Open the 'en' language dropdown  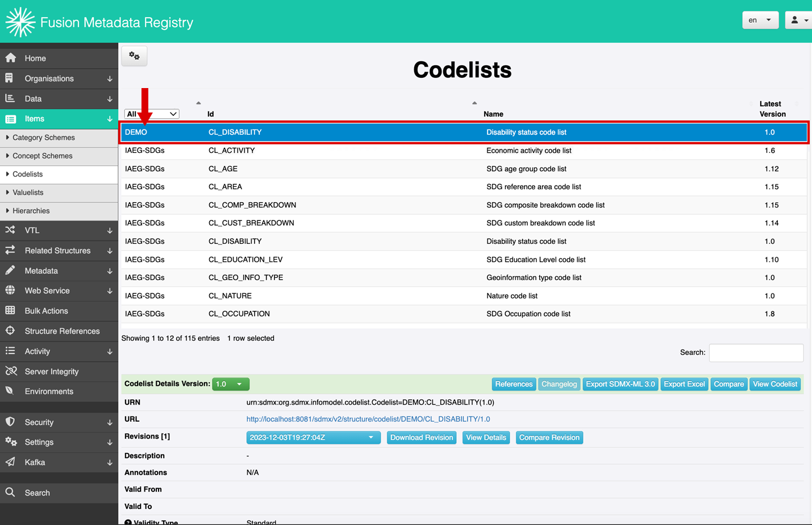[760, 20]
